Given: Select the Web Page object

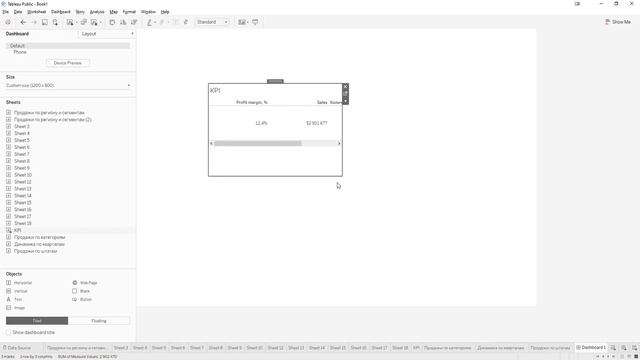Looking at the screenshot, I should coord(85,282).
